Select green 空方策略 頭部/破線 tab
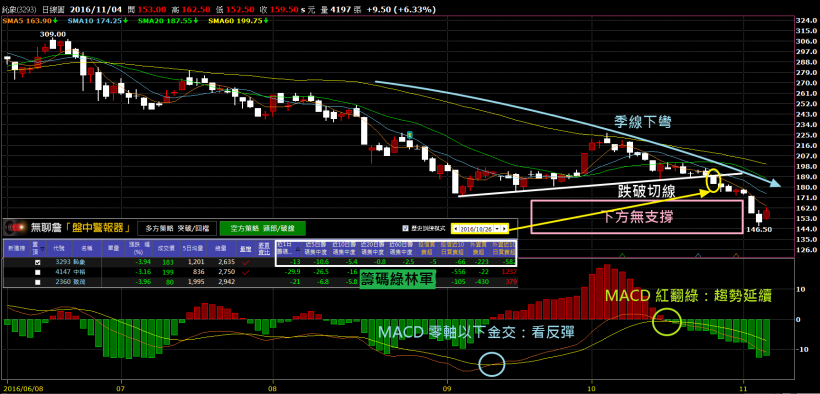This screenshot has width=820, height=394. 262,228
